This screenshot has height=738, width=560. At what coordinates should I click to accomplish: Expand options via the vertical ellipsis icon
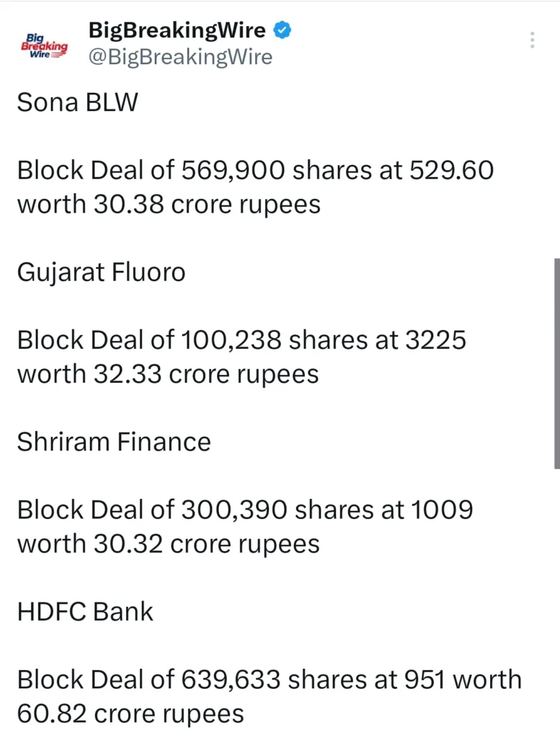pos(532,40)
